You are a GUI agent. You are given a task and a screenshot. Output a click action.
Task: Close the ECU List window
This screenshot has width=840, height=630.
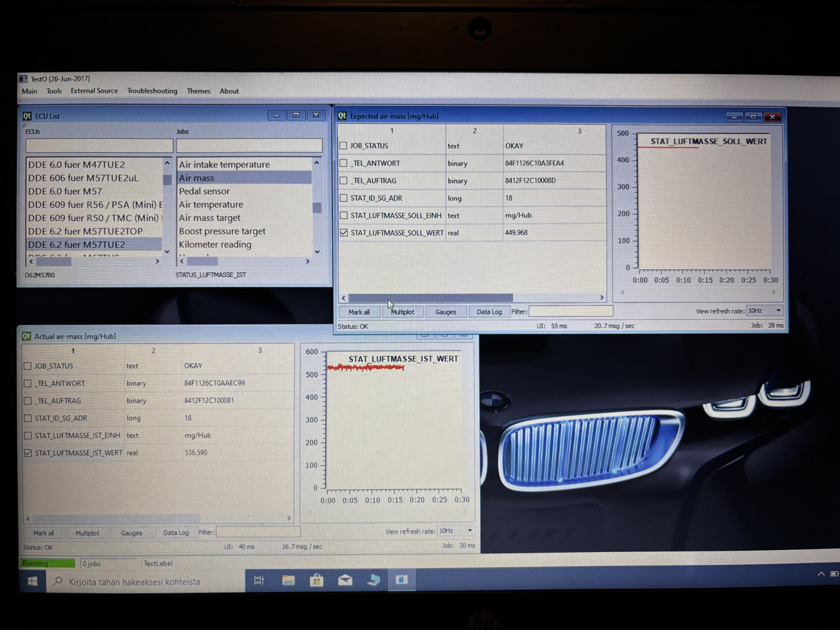(316, 115)
